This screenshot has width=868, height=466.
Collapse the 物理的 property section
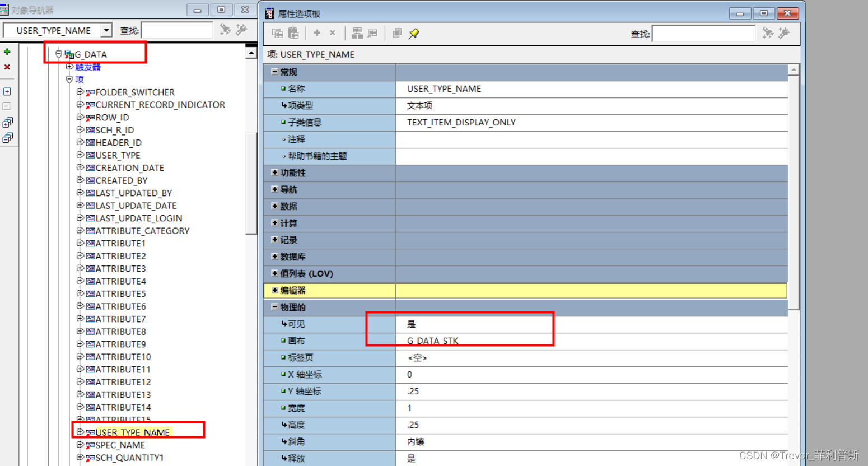pos(274,307)
